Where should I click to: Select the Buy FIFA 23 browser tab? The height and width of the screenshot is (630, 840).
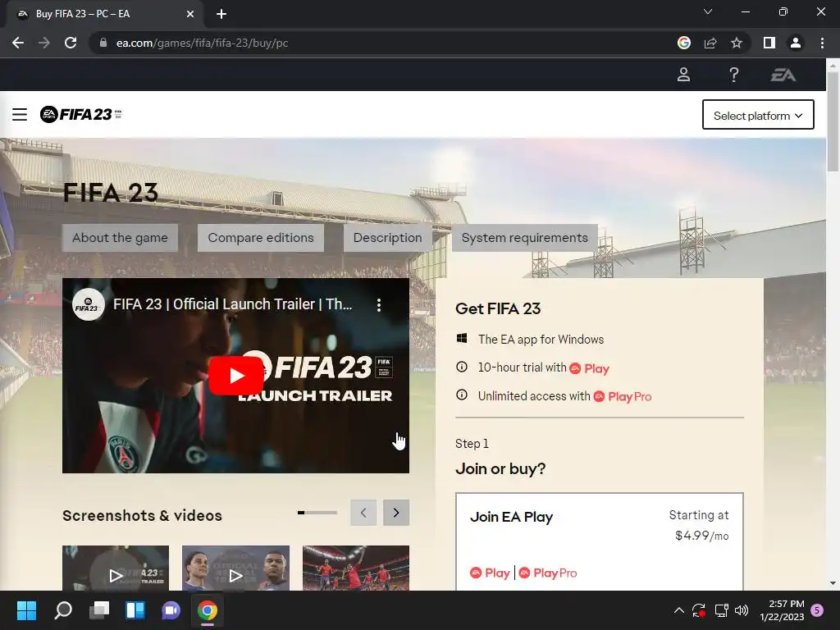click(104, 14)
